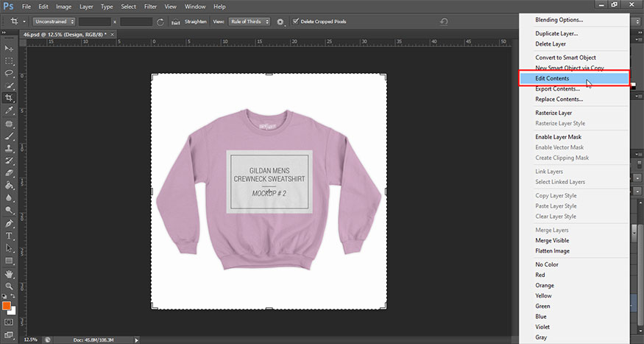
Task: Click the Photoshop Ps logo
Action: [8, 6]
